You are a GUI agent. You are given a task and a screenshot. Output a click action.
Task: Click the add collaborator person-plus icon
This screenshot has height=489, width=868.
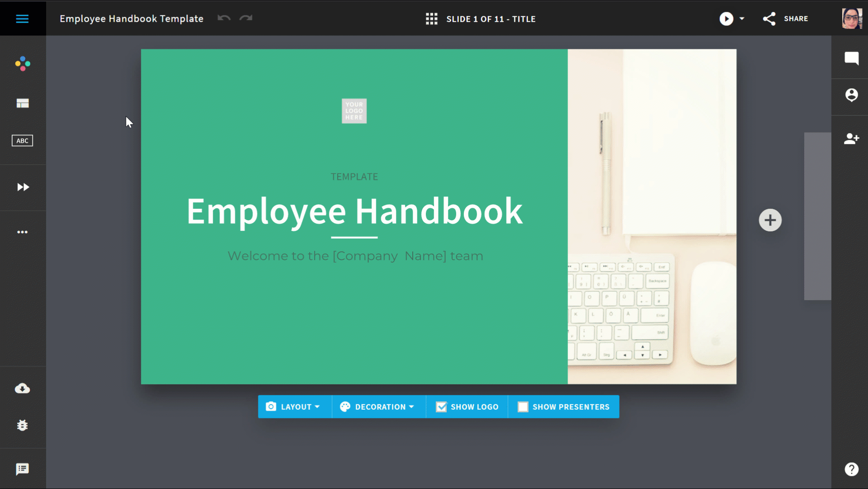851,139
